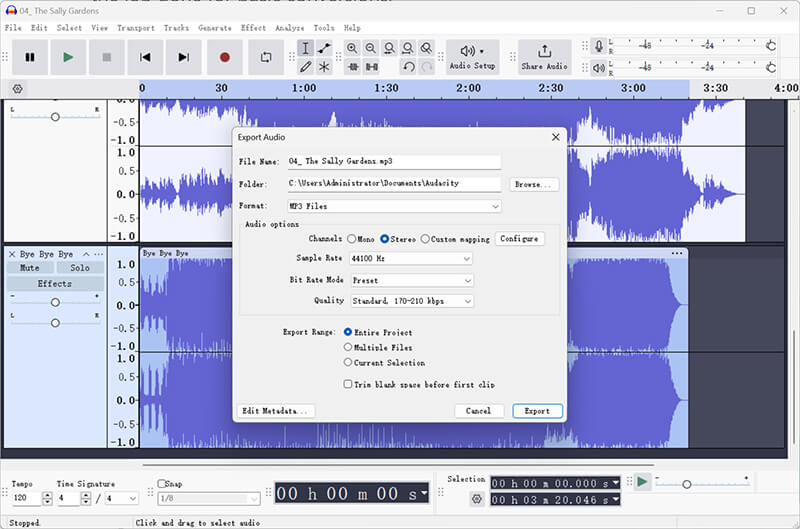Click the Export button
800x529 pixels.
click(x=537, y=411)
